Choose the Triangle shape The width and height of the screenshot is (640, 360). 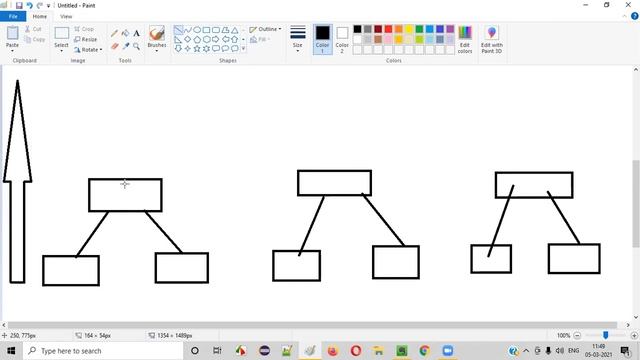[235, 30]
